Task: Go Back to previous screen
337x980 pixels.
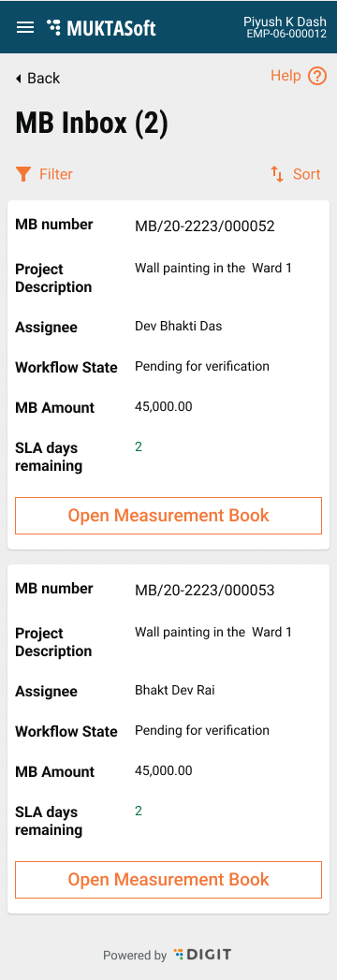Action: 37,78
